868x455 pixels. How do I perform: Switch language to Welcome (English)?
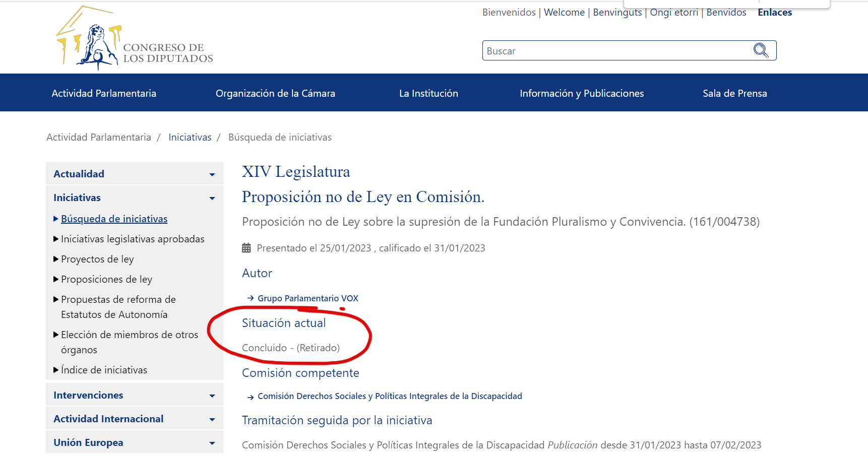point(564,13)
